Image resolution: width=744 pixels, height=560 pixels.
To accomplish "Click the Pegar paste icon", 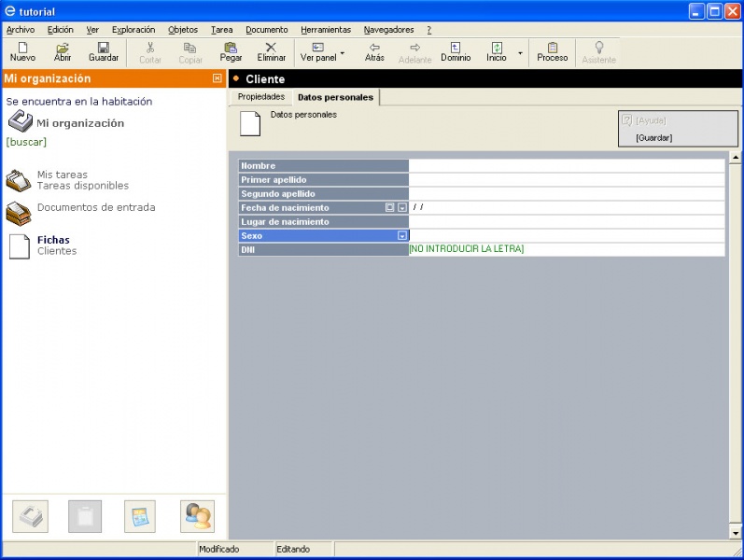I will (231, 48).
